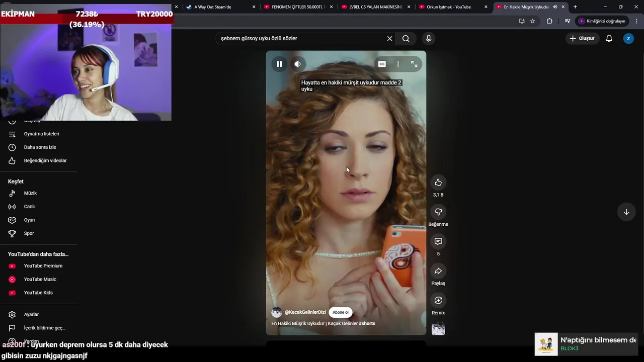
Task: Open the Short's three-dot more menu
Action: pyautogui.click(x=398, y=64)
